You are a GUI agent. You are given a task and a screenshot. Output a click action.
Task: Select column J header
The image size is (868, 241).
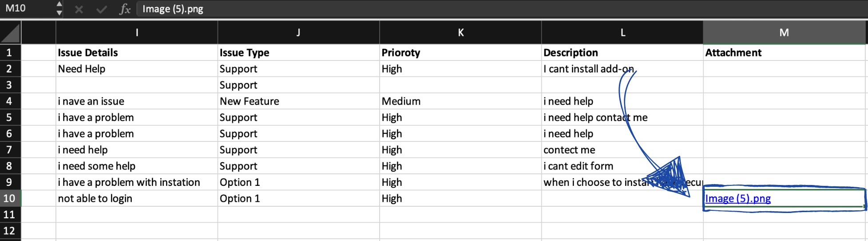pyautogui.click(x=298, y=32)
